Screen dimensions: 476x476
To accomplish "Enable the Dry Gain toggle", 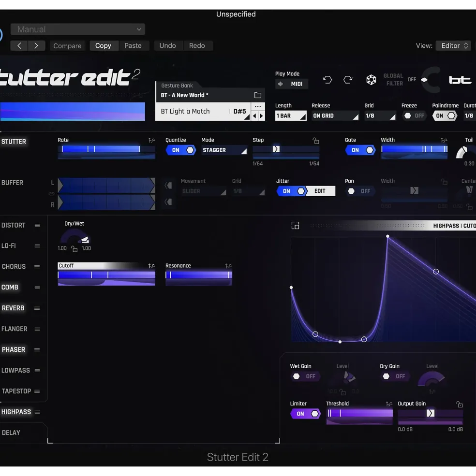I will (x=395, y=376).
